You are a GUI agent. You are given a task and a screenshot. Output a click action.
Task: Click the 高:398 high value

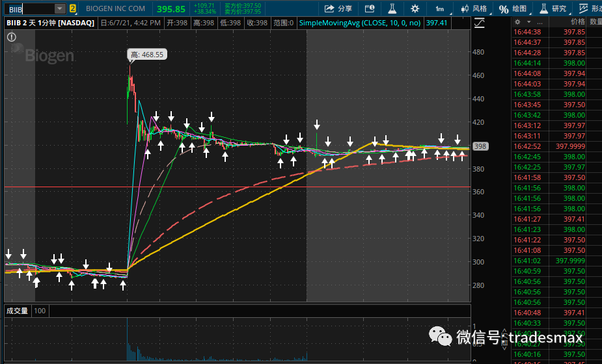tap(204, 23)
